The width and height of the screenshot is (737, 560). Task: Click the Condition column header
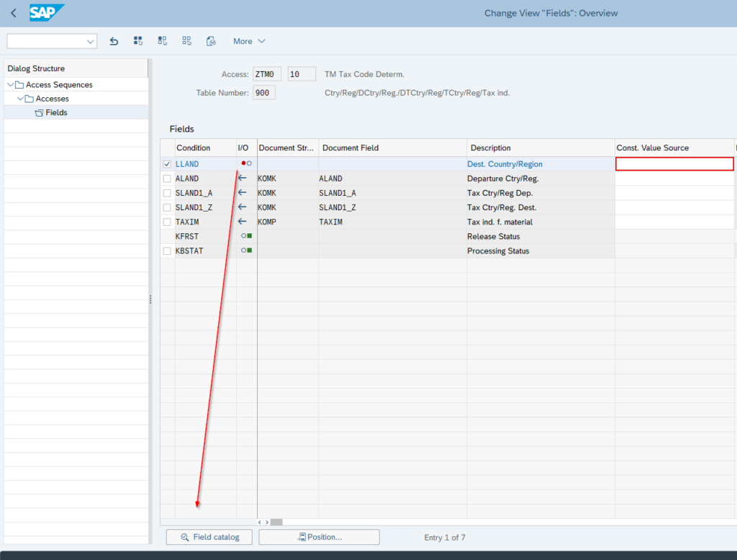click(x=205, y=148)
